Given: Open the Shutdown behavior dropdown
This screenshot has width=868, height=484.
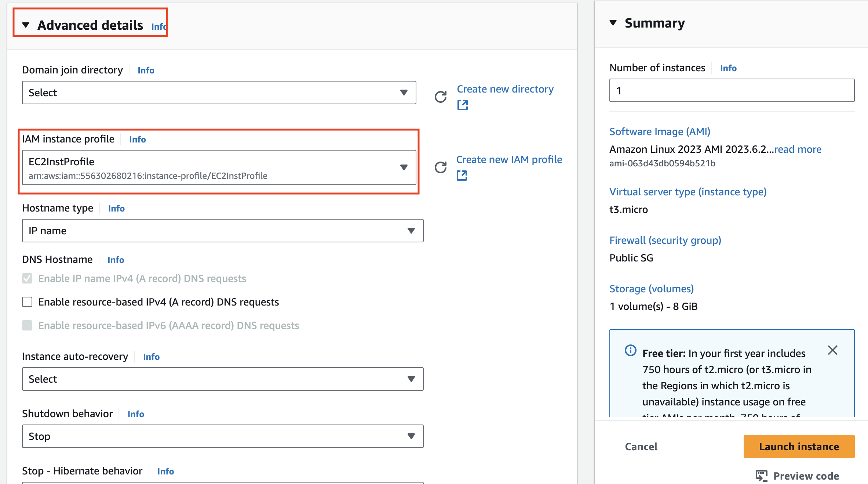Looking at the screenshot, I should pos(222,436).
